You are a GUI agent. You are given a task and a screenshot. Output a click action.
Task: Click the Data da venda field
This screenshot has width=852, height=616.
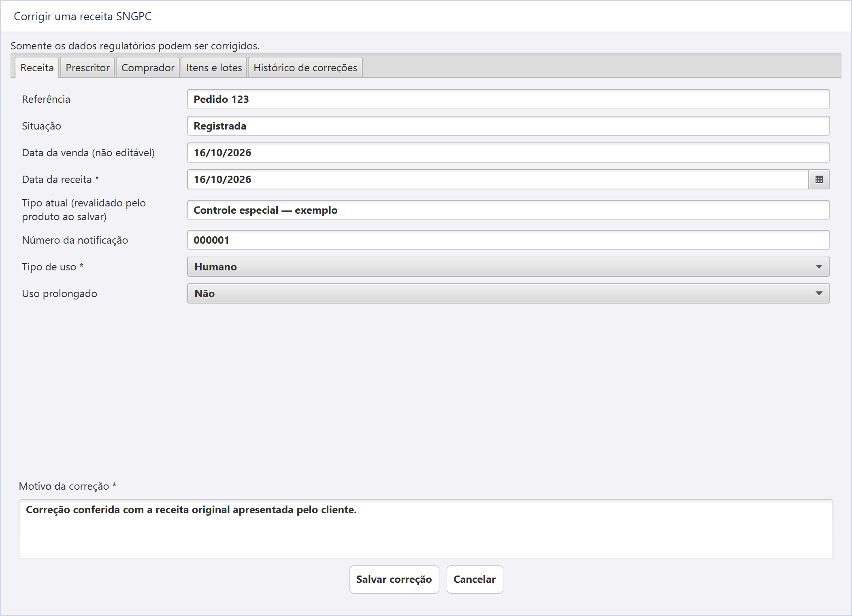(x=508, y=153)
